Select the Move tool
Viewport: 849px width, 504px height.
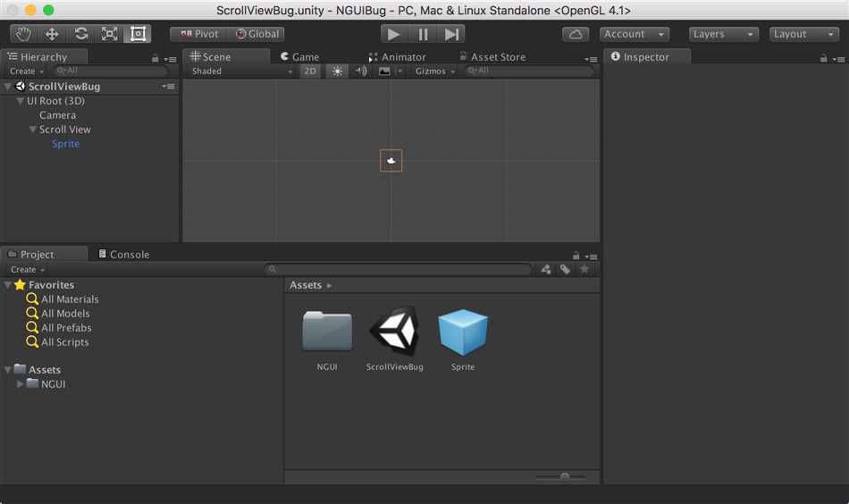52,34
